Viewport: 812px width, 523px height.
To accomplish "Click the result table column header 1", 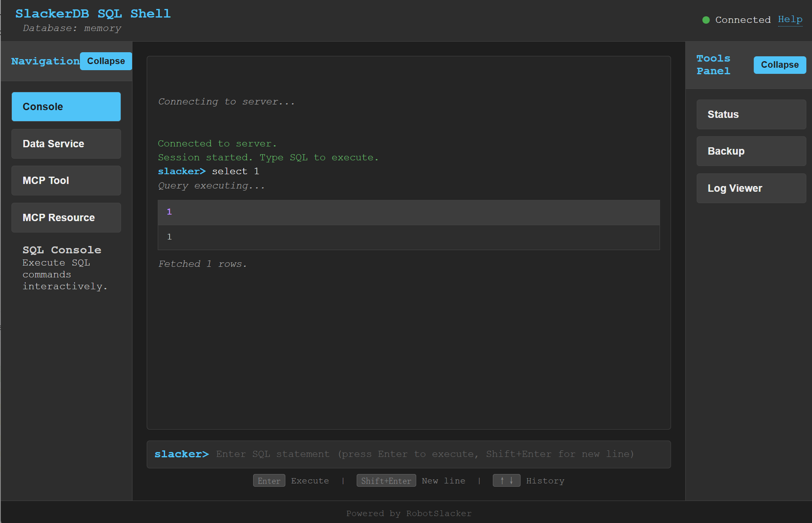I will click(x=169, y=212).
